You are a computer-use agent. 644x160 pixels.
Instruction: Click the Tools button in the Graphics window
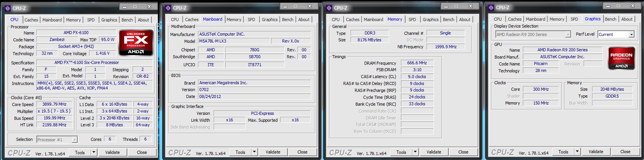coord(563,152)
